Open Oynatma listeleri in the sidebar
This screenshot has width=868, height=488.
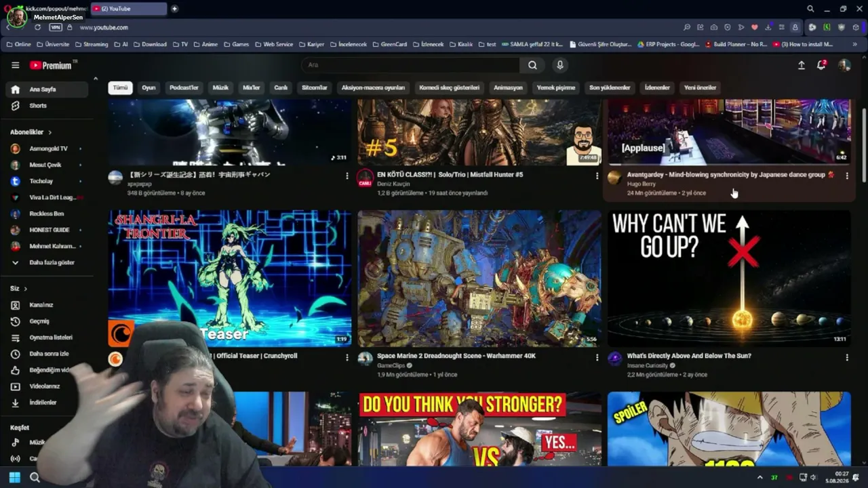click(47, 338)
